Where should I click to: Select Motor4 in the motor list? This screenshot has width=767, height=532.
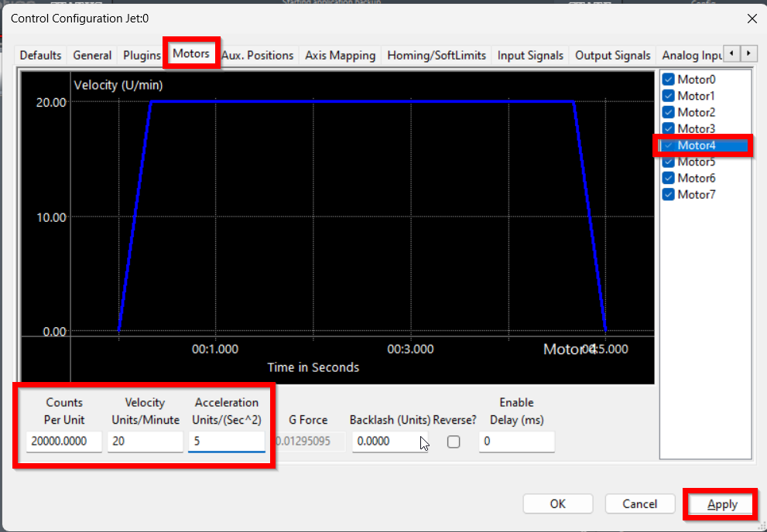(x=697, y=145)
